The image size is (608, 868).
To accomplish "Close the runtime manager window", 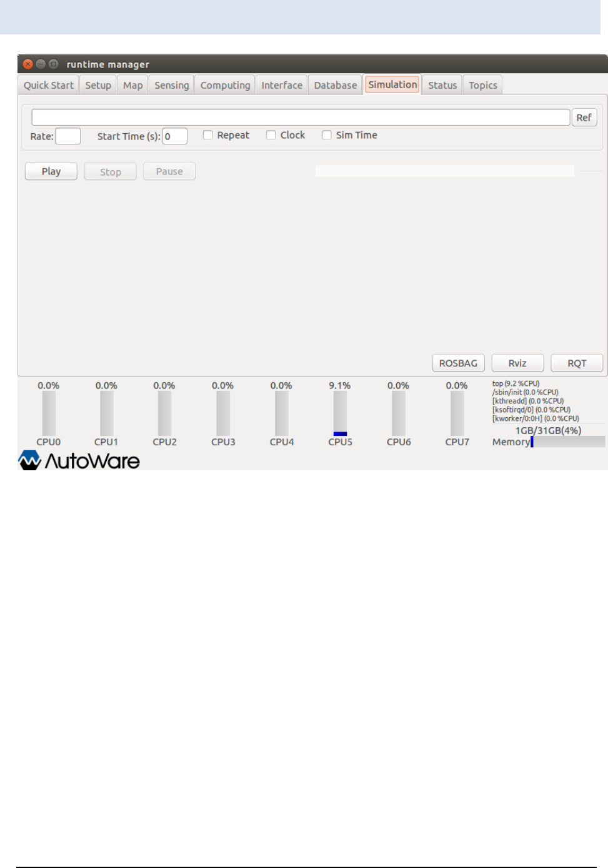I will click(x=27, y=64).
